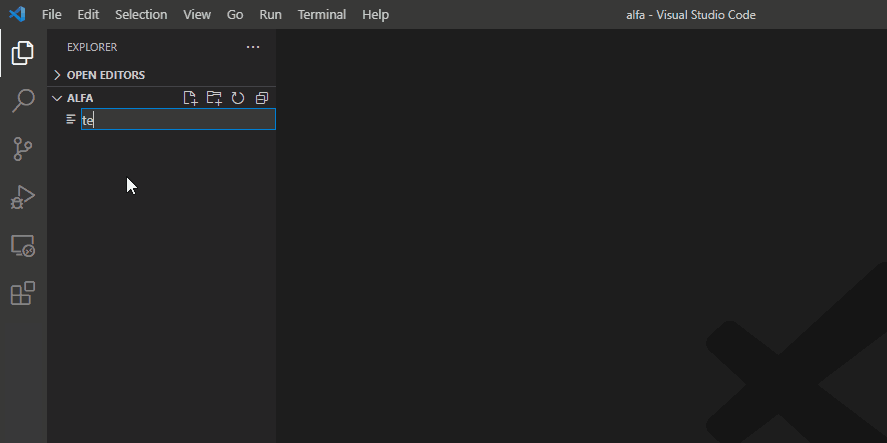Viewport: 887px width, 443px height.
Task: Open the Terminal menu
Action: pos(321,15)
